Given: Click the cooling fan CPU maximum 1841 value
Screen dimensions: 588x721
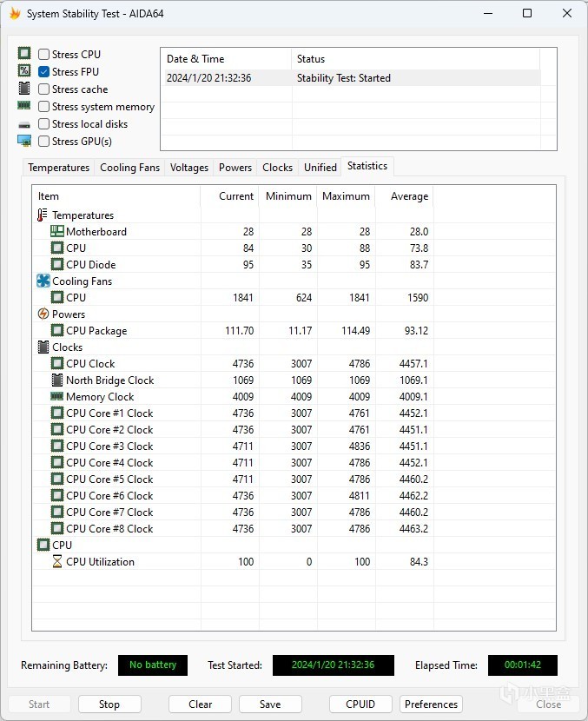Looking at the screenshot, I should [x=359, y=297].
